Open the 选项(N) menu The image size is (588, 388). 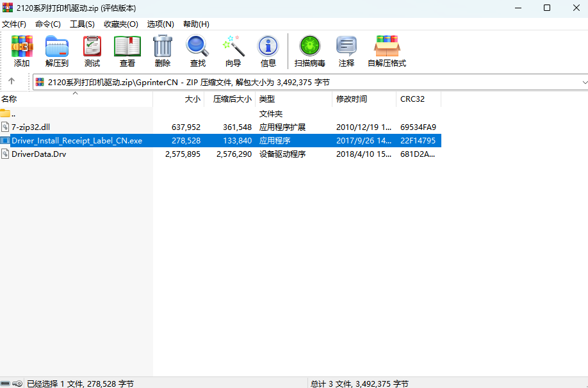pyautogui.click(x=161, y=24)
